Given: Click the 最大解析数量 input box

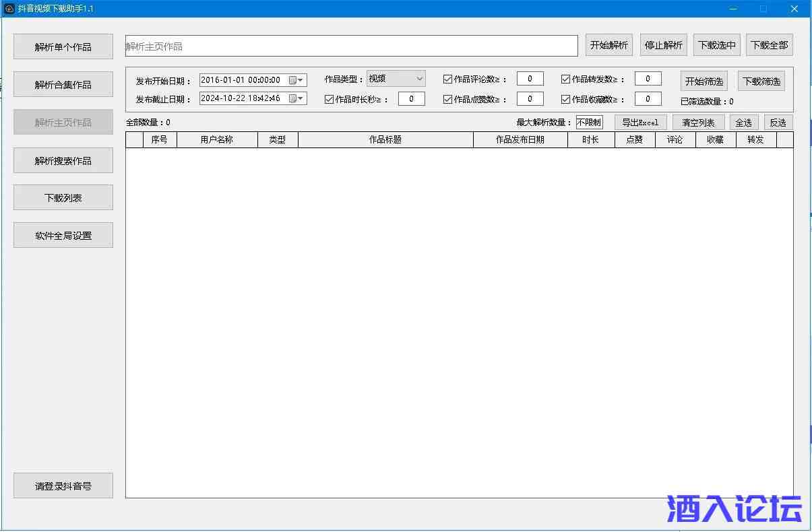Looking at the screenshot, I should (589, 123).
